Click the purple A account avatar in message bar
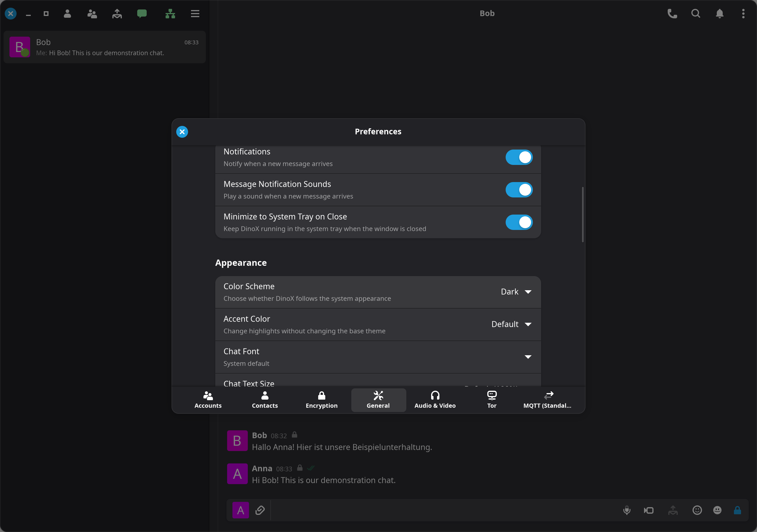This screenshot has width=757, height=532. [x=241, y=510]
